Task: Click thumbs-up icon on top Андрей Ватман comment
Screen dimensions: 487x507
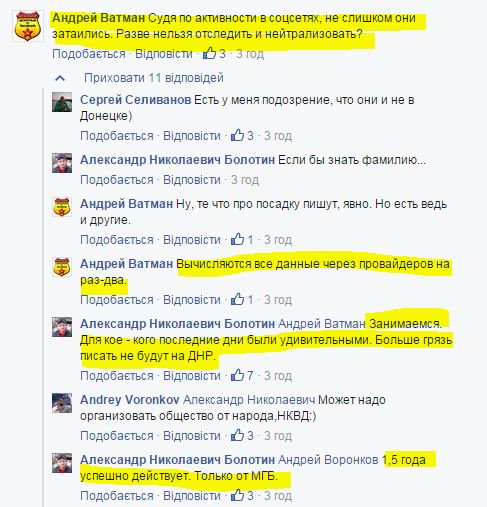Action: (210, 53)
